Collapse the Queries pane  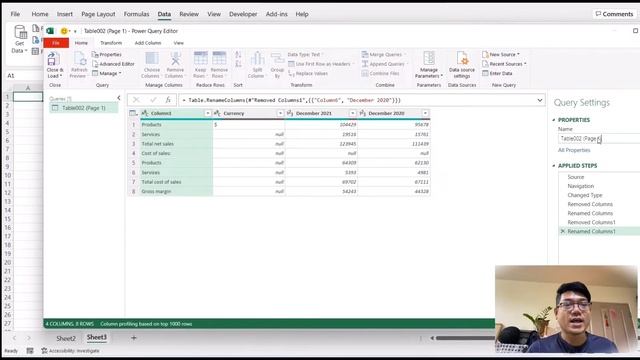point(119,98)
